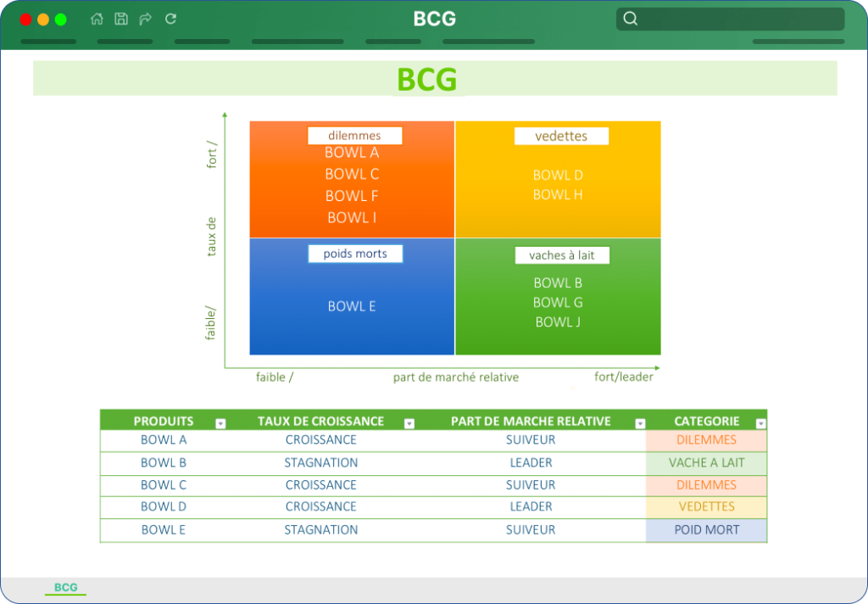The width and height of the screenshot is (868, 604).
Task: Select the LEADER cell in BOWL B row
Action: 531,462
